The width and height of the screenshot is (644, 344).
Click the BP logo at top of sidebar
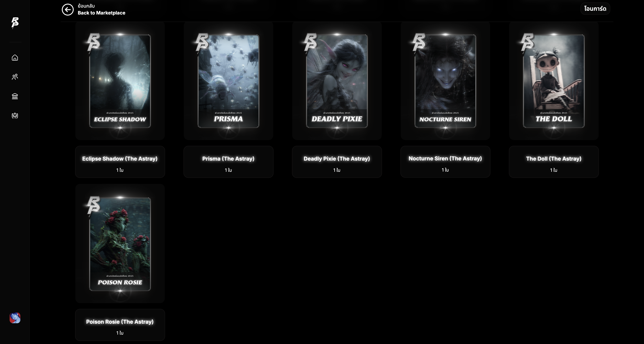click(15, 23)
